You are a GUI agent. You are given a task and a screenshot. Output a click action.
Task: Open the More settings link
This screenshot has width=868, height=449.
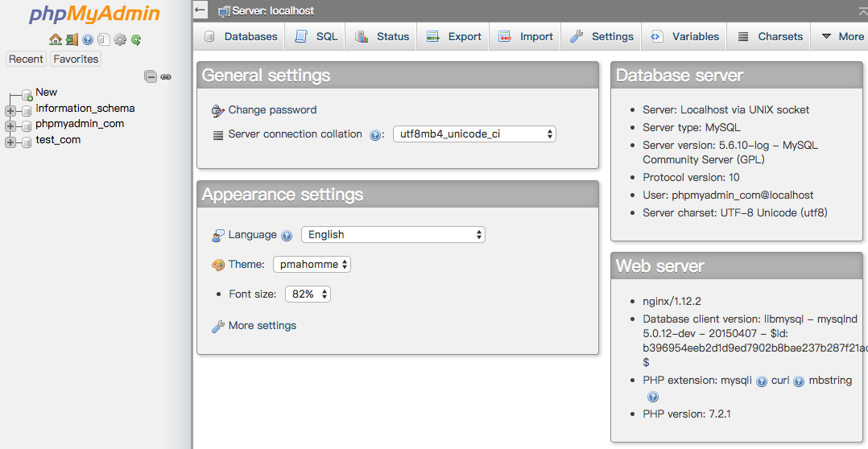(x=262, y=326)
